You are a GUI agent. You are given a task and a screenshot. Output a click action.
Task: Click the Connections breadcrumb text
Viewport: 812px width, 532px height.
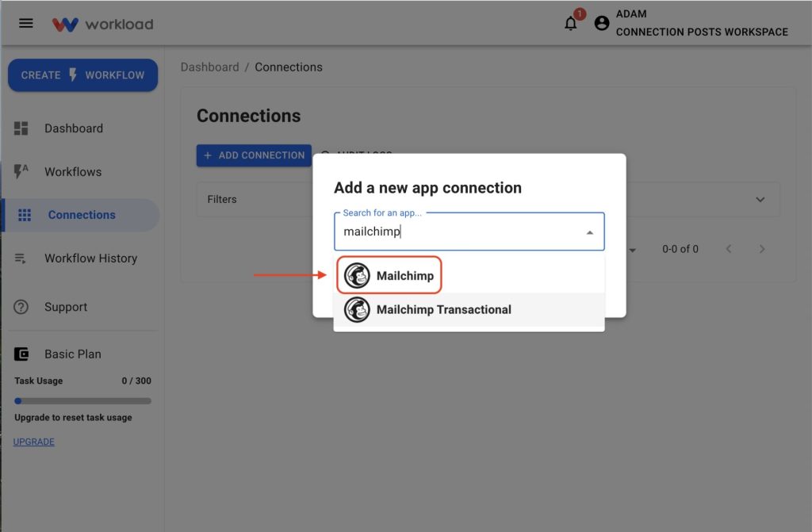click(x=289, y=67)
